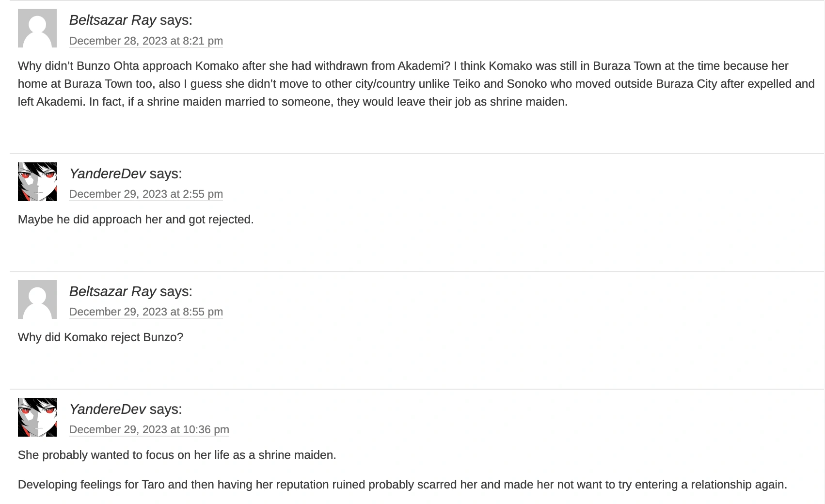Open the December 29, 2023 at 10:36 pm permalink
This screenshot has width=825, height=504.
click(149, 430)
